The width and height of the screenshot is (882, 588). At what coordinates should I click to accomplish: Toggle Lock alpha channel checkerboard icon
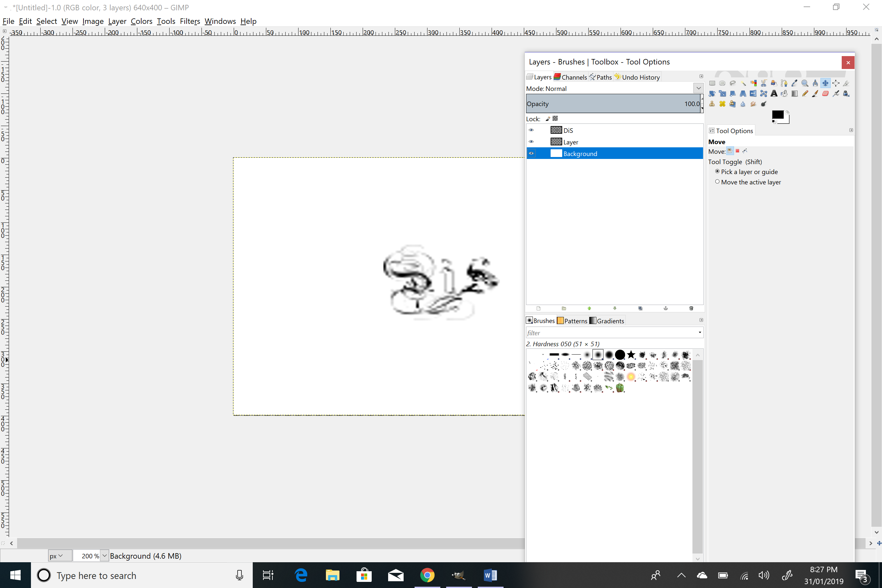coord(555,119)
